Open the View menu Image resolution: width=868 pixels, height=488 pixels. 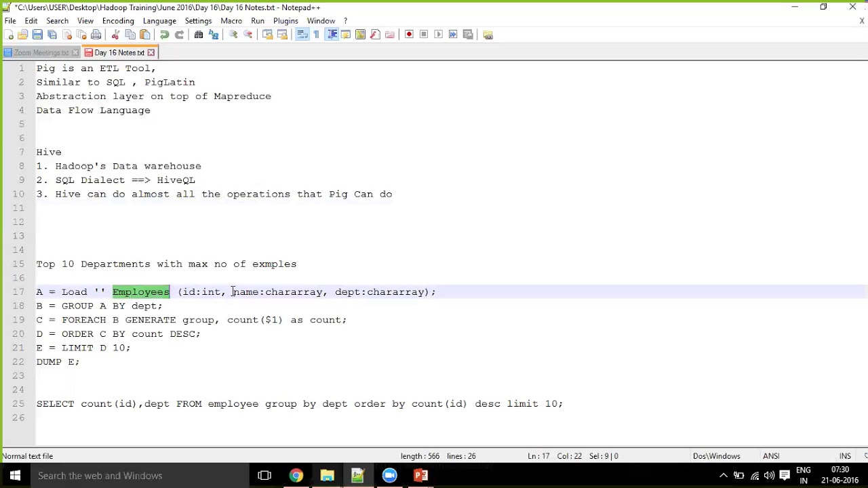[85, 21]
